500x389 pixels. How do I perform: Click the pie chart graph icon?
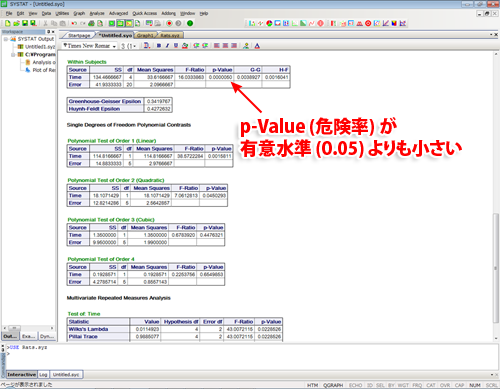269,23
